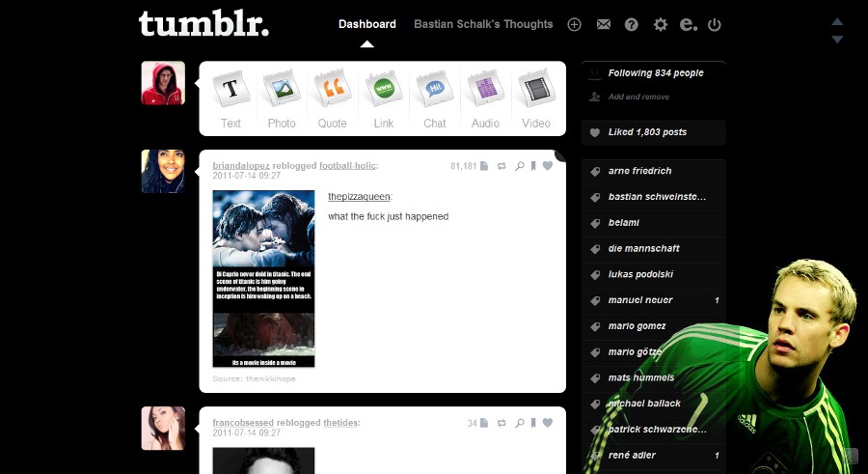Create a new Quote post

tap(333, 99)
